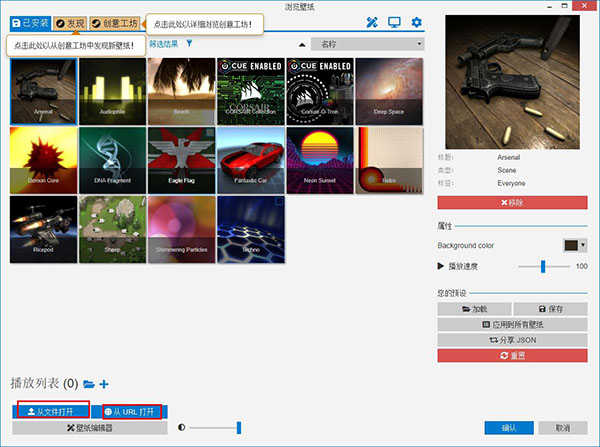
Task: Click the brightness contrast icon
Action: [x=182, y=427]
